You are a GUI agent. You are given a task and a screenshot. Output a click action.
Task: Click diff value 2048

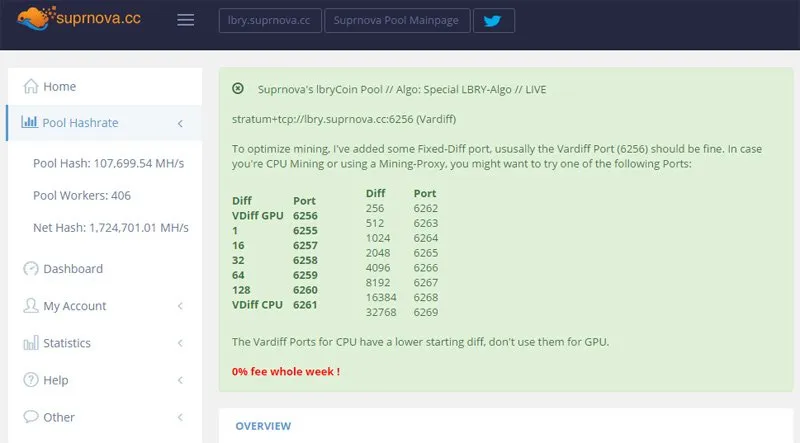(x=378, y=252)
